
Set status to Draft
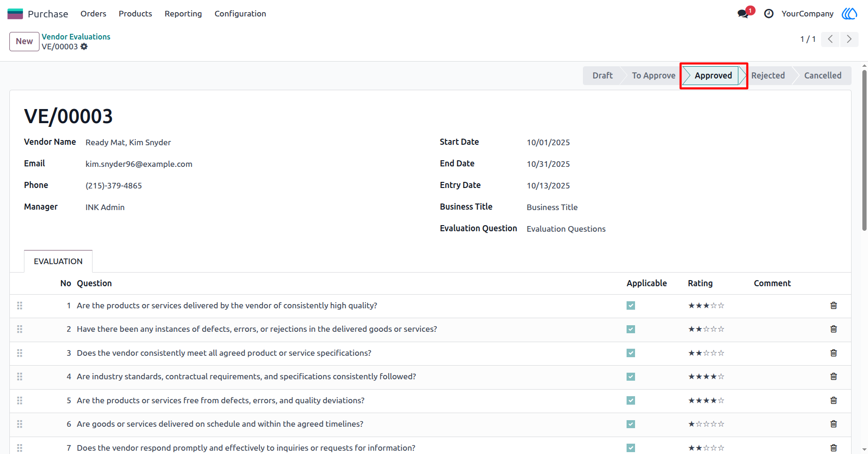pos(602,76)
